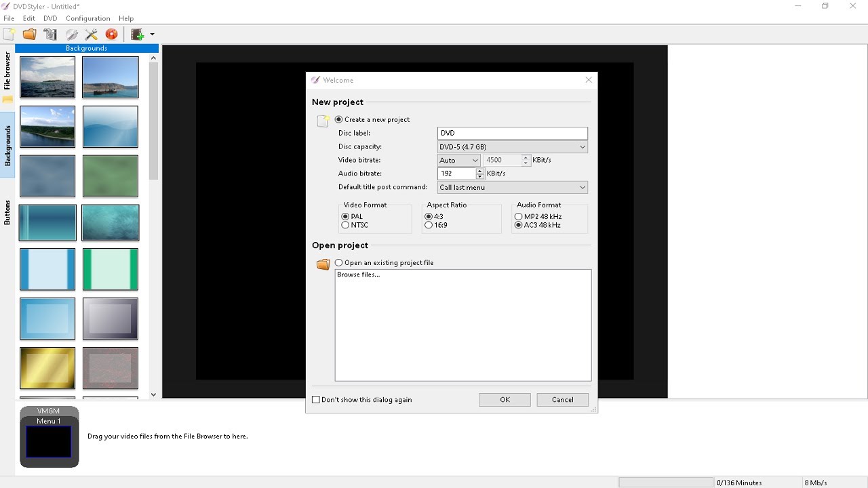The height and width of the screenshot is (488, 868).
Task: Click the Backgrounds panel header
Action: (87, 48)
